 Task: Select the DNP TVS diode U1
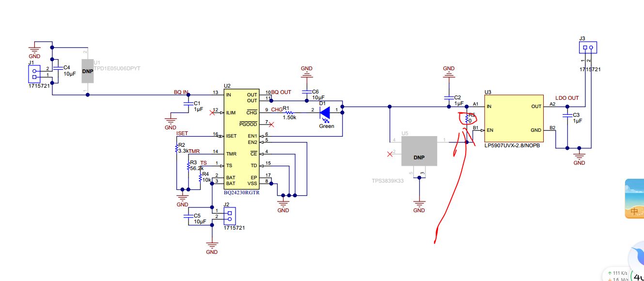(87, 71)
